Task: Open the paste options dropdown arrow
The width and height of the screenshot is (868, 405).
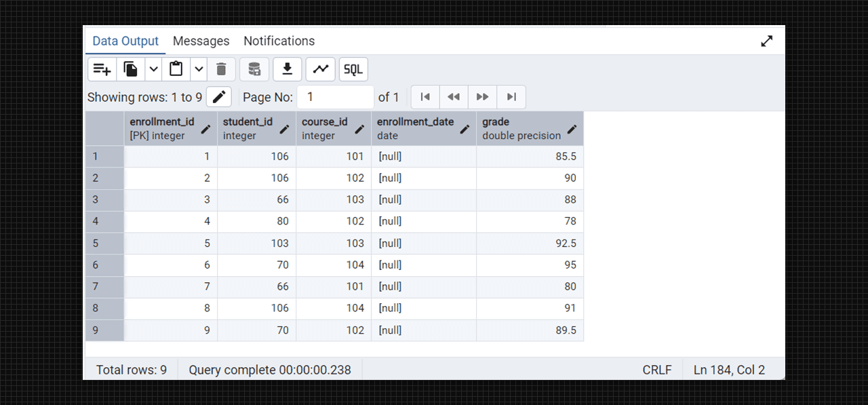Action: (198, 69)
